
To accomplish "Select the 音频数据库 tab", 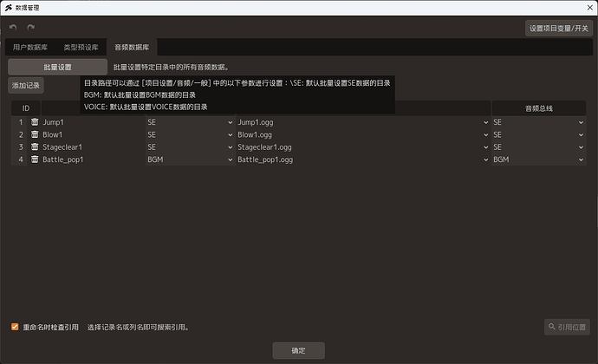I will tap(132, 48).
